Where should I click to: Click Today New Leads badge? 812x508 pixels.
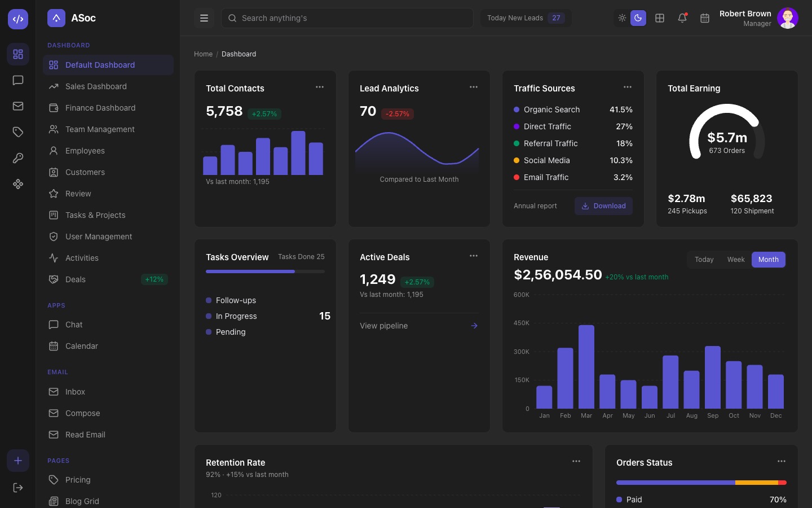(x=526, y=18)
